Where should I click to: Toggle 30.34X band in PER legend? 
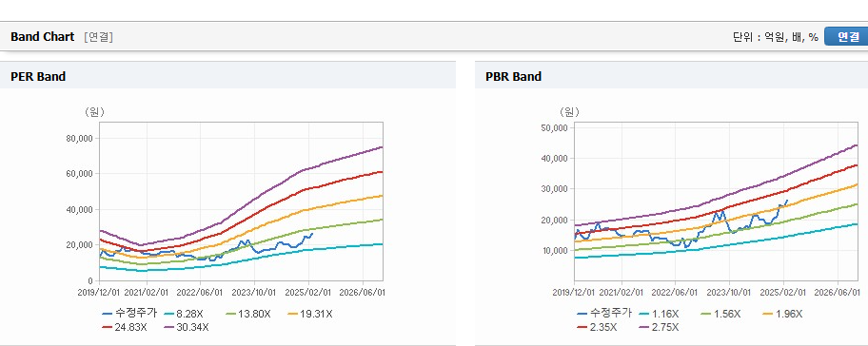(x=186, y=327)
